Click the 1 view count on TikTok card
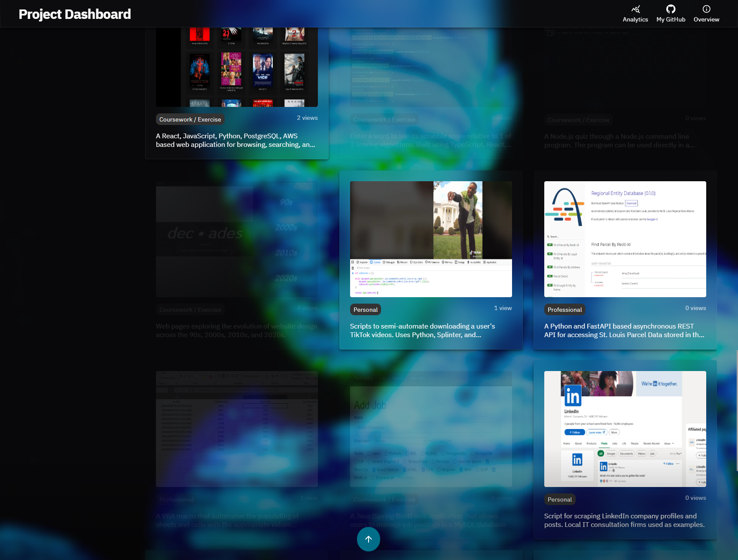738x560 pixels. point(503,308)
